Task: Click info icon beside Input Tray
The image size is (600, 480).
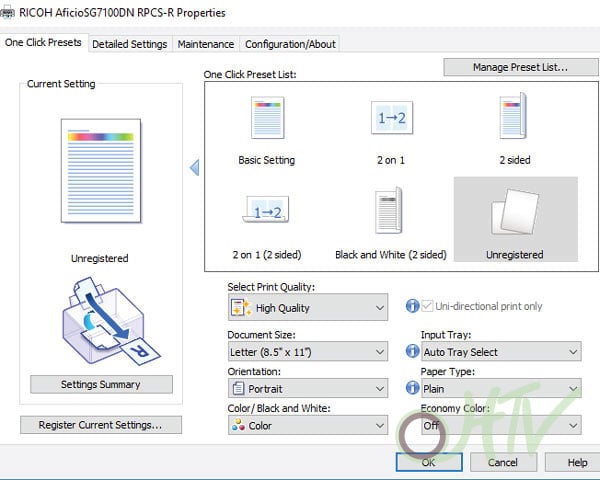Action: [412, 351]
